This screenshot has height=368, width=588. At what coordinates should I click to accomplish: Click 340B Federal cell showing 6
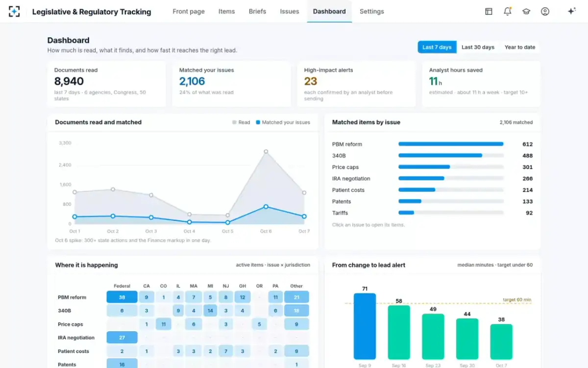coord(122,311)
